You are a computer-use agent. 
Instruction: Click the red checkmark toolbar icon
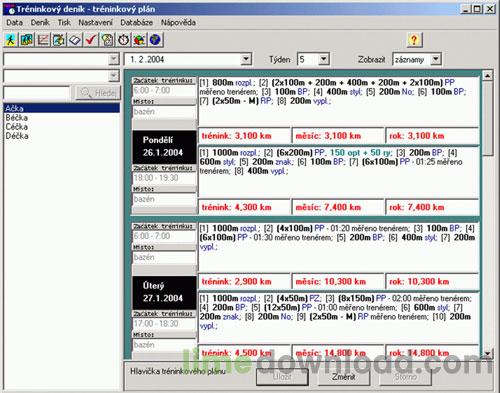point(91,40)
